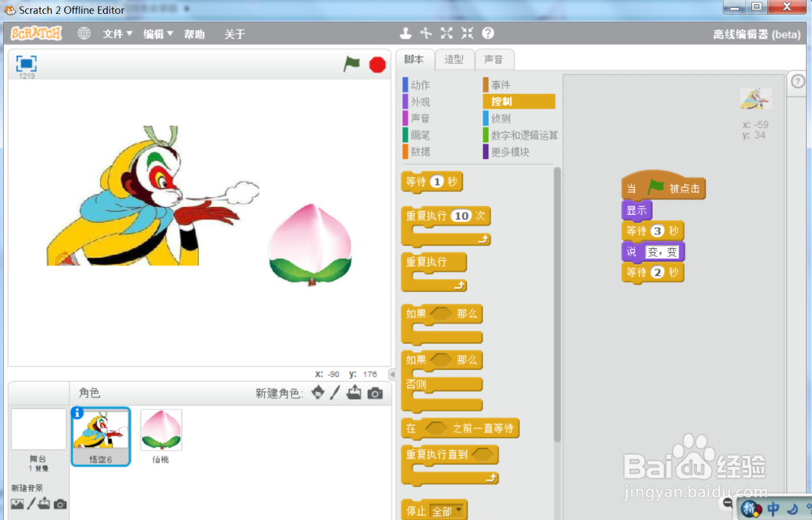Upload a backdrop from file
812x520 pixels.
(x=45, y=504)
